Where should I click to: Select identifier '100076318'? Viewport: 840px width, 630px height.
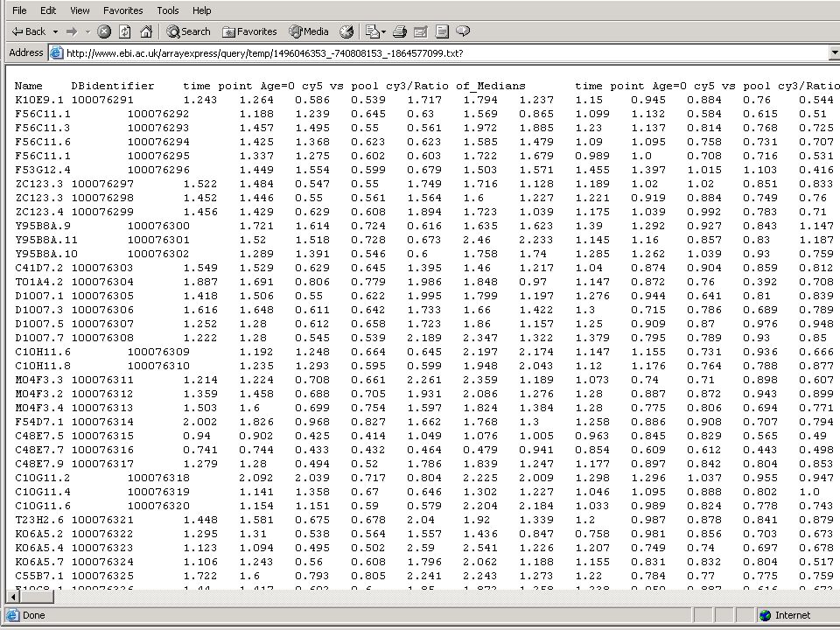[x=158, y=478]
